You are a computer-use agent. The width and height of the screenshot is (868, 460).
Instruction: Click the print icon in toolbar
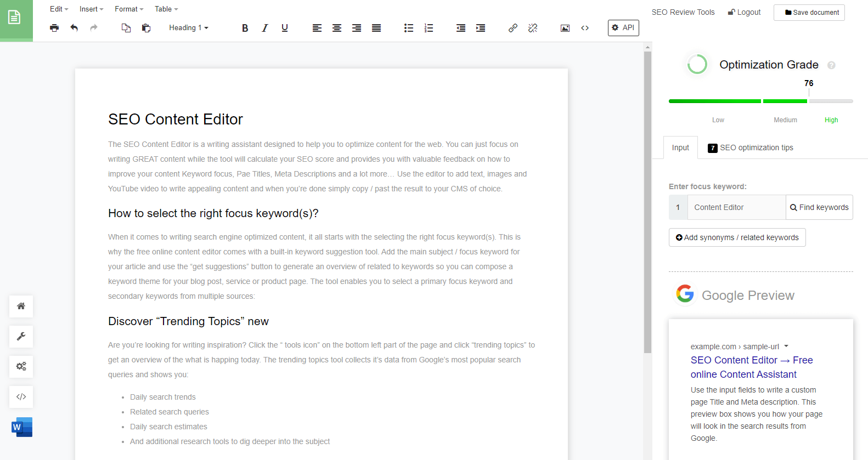pyautogui.click(x=54, y=28)
